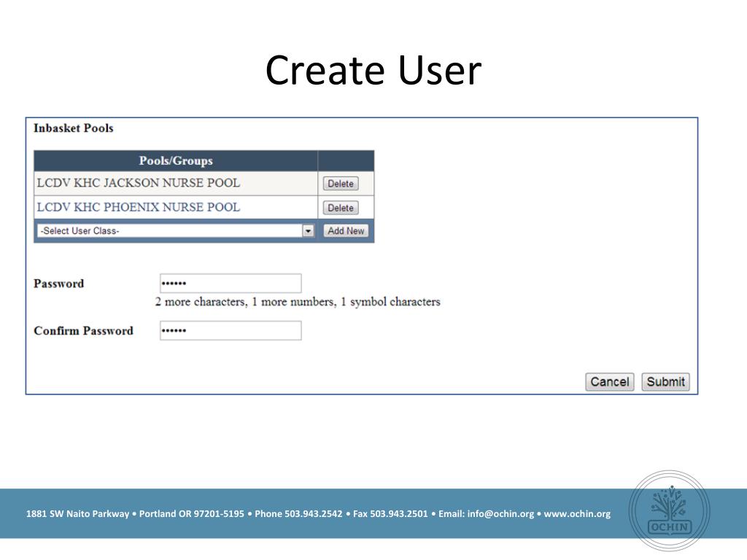Click the Pools/Groups column header
The height and width of the screenshot is (560, 747).
tap(176, 160)
